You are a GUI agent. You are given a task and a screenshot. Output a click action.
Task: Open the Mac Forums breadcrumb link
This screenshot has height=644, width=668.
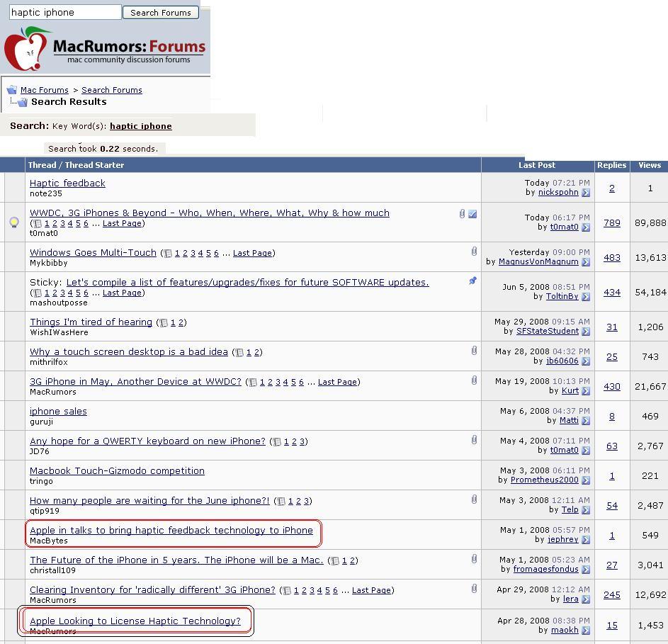pos(45,90)
